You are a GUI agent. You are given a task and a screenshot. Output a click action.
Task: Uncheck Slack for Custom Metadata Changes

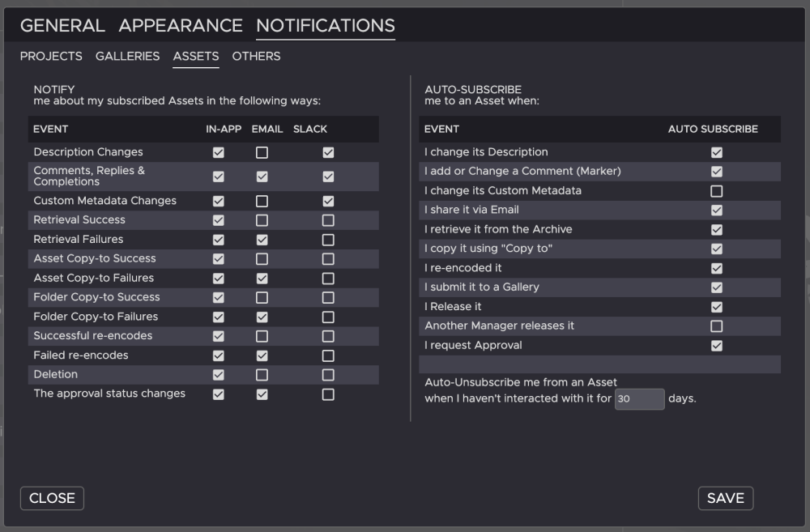328,201
